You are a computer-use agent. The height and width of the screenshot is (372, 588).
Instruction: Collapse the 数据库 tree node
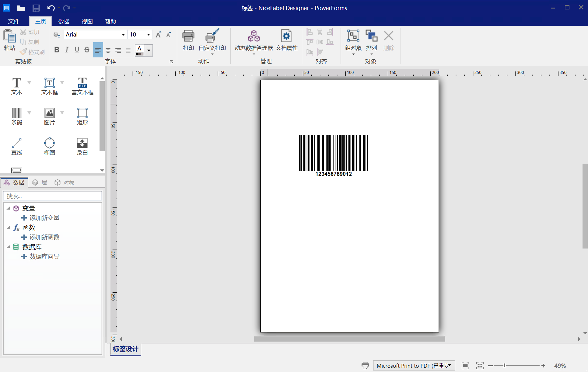pos(9,247)
